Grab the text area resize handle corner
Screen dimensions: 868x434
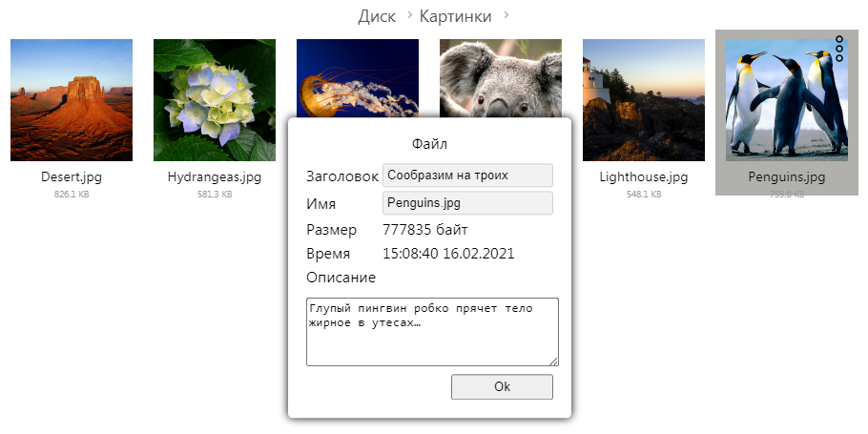pyautogui.click(x=554, y=362)
